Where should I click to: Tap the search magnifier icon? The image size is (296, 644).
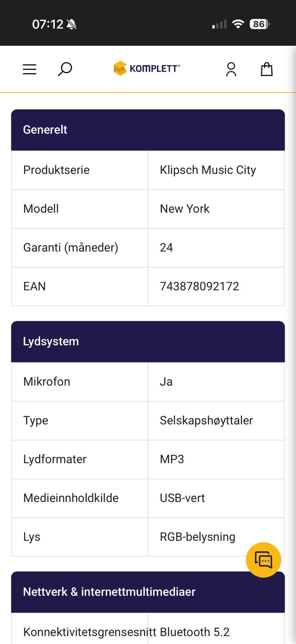(65, 69)
